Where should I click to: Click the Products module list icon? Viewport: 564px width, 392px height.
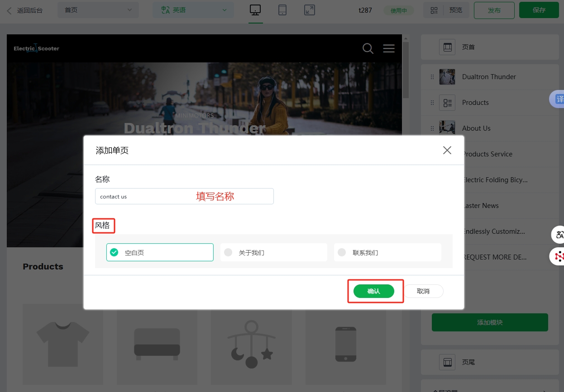[x=447, y=103]
